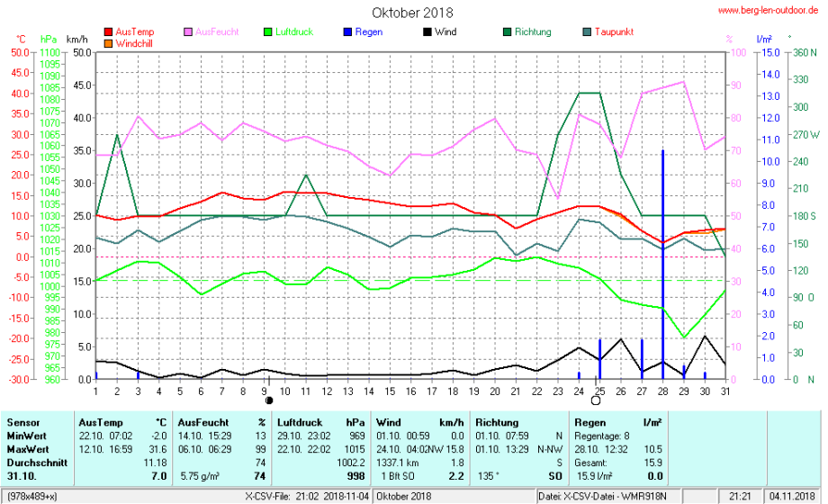Viewport: 828px width, 504px height.
Task: Select the blue Regen legend square
Action: (346, 32)
